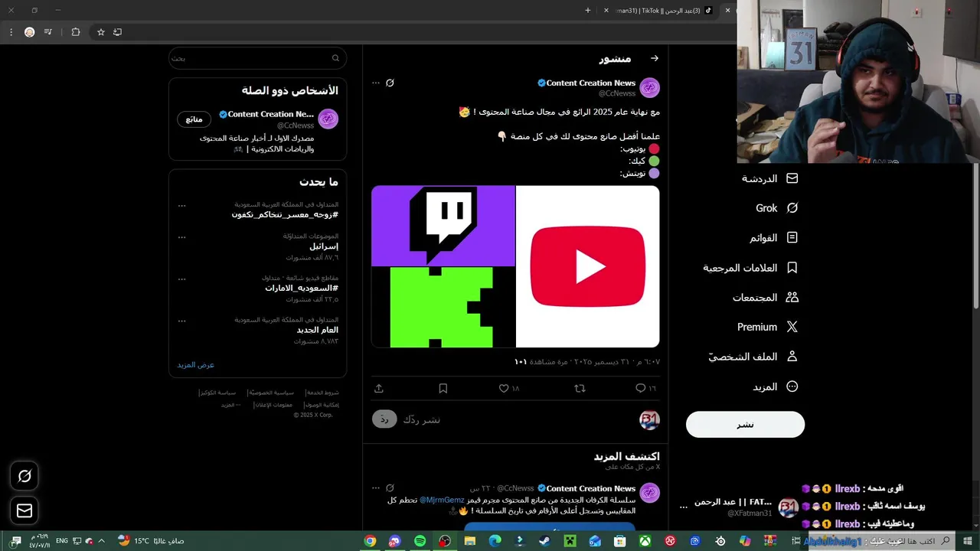Open options for trend زوجه_معسر_تنحاكم_تكفون
Screen dimensions: 980x551
[x=181, y=205]
